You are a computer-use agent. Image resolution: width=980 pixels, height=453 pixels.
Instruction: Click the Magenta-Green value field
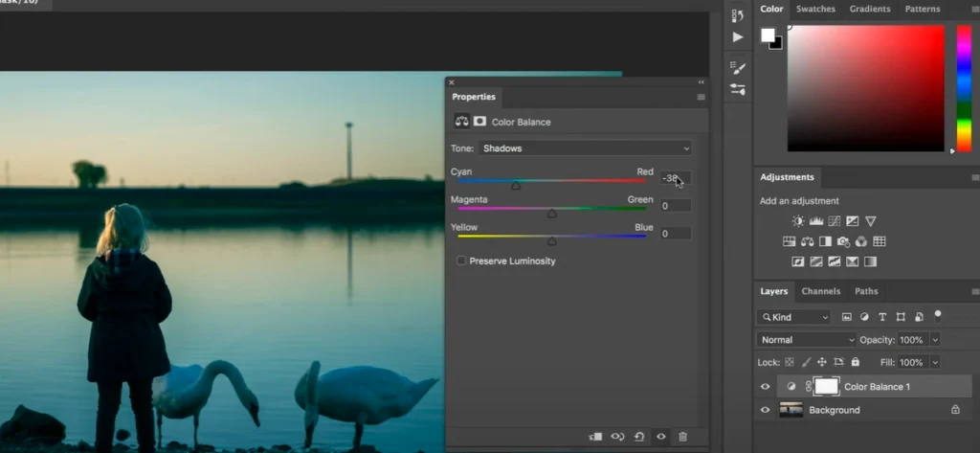coord(675,205)
